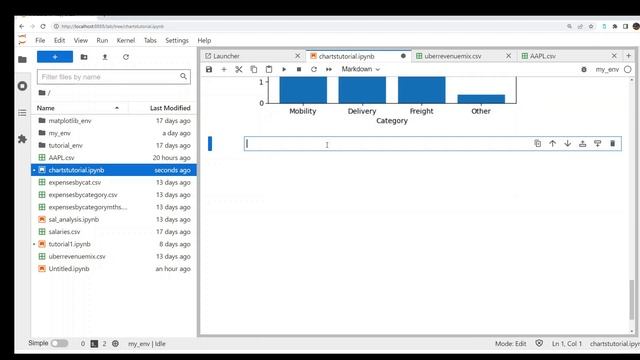Switch kernel by clicking my_env
The image size is (640, 360).
(607, 70)
